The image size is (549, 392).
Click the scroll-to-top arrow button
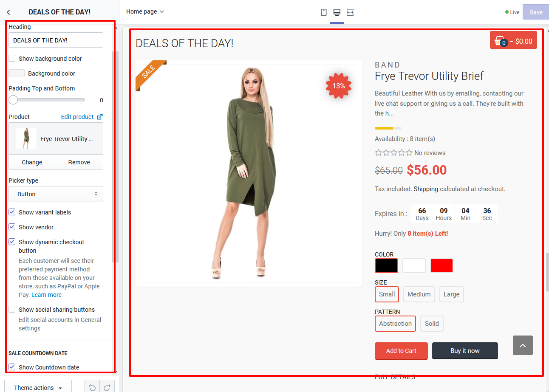(523, 345)
